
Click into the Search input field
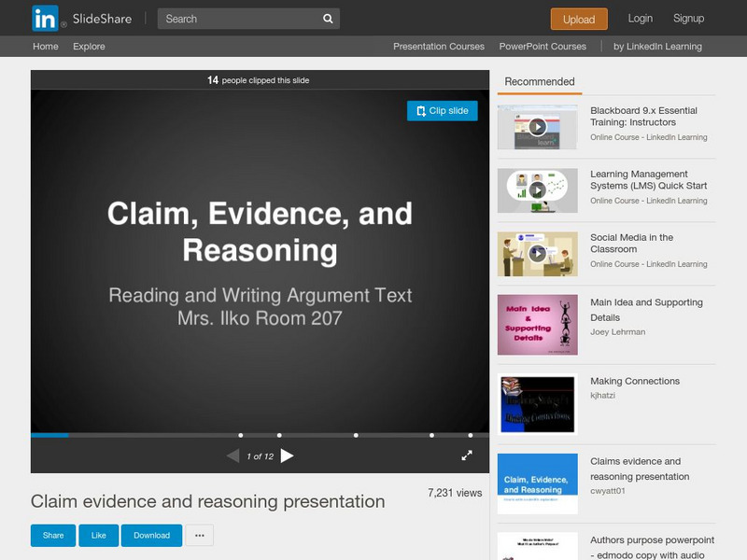click(238, 19)
